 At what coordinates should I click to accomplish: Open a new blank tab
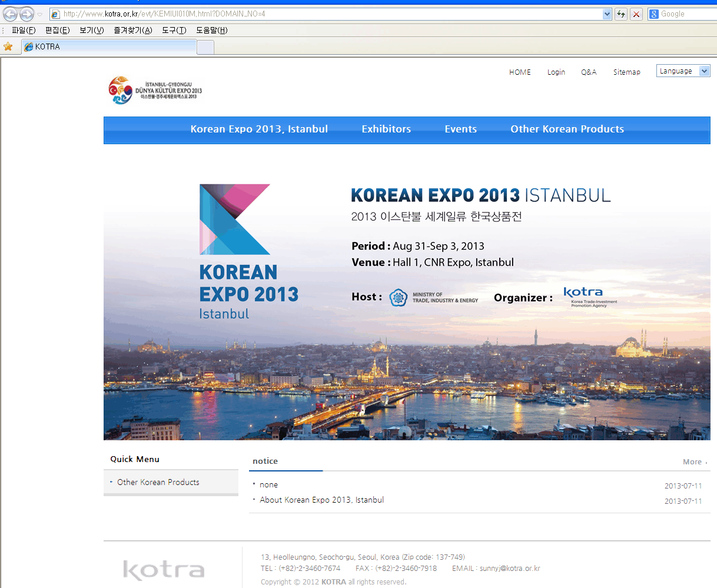click(x=205, y=48)
